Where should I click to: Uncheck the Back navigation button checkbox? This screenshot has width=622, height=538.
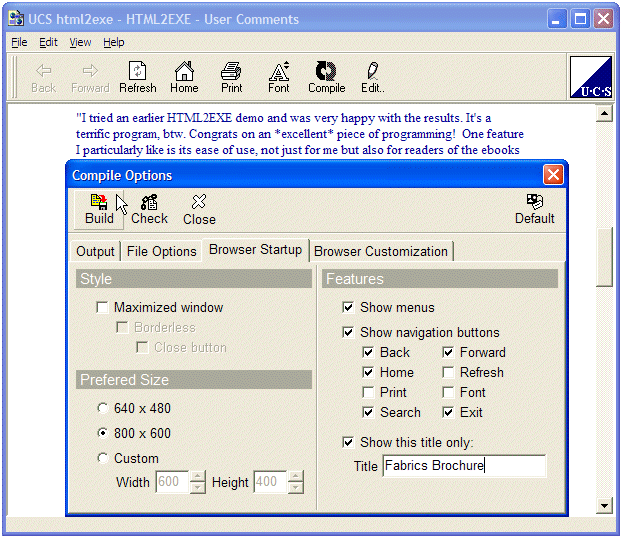coord(368,352)
